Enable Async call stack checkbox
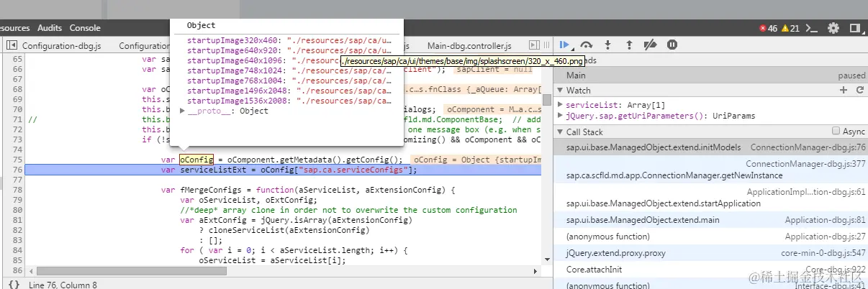The width and height of the screenshot is (868, 289). [x=836, y=132]
